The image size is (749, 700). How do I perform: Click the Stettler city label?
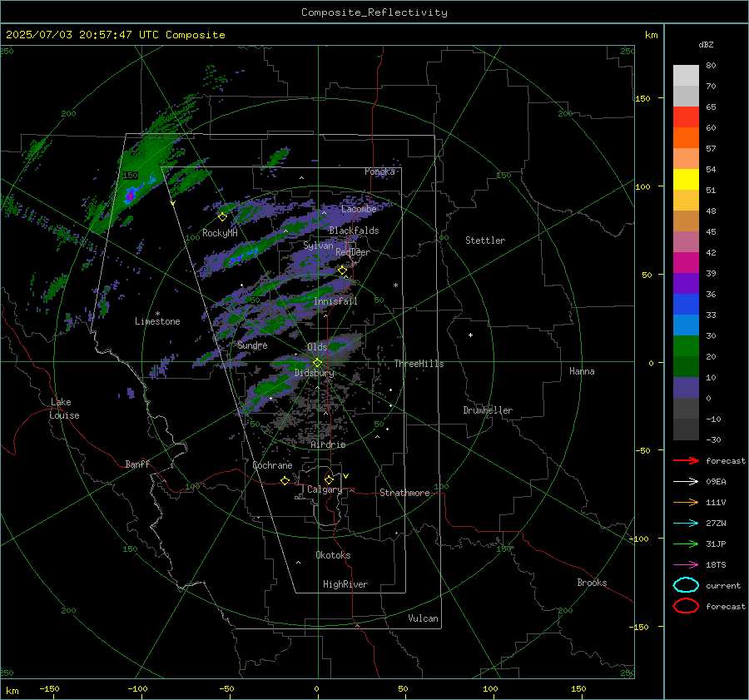tap(485, 241)
